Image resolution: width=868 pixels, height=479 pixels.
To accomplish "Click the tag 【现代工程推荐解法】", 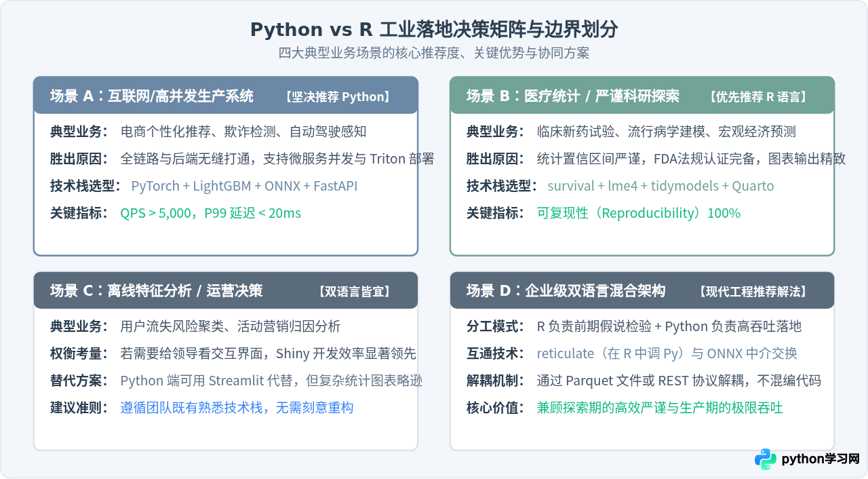I will click(753, 291).
